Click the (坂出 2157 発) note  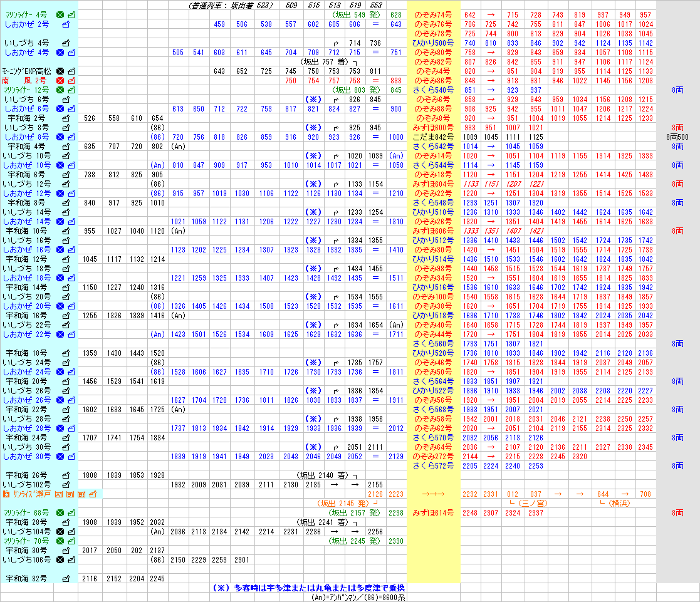[x=355, y=513]
